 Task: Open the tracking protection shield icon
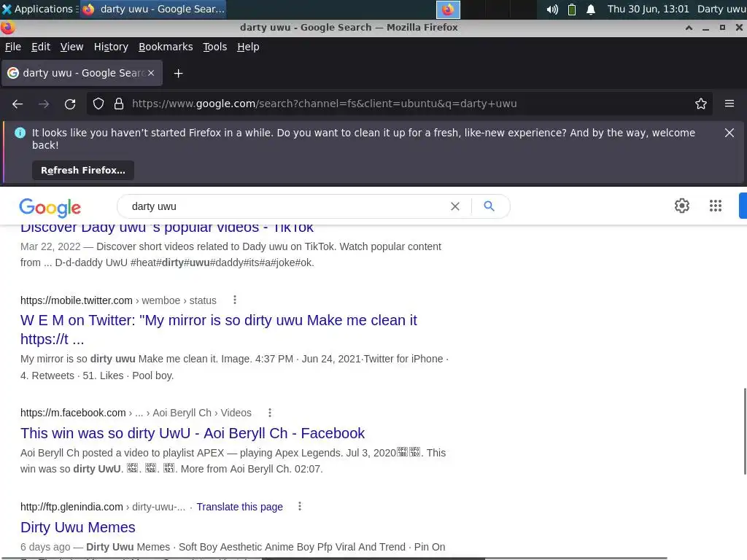pos(98,104)
